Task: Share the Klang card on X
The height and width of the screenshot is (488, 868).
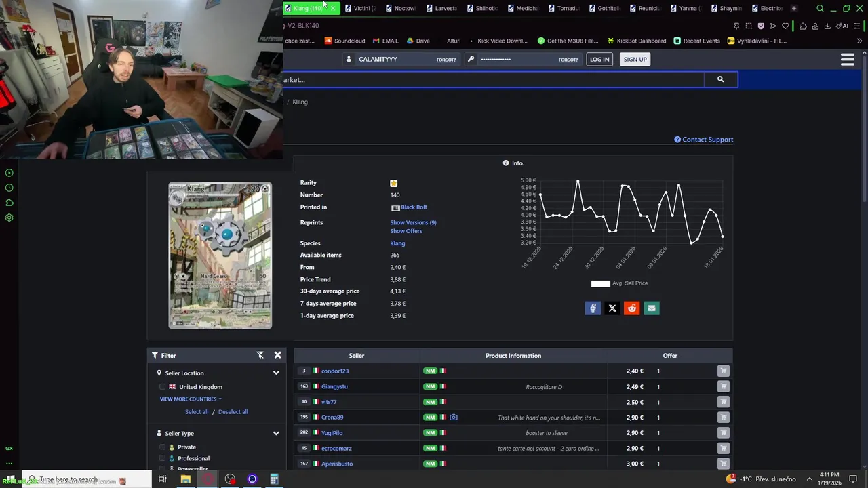Action: coord(612,308)
